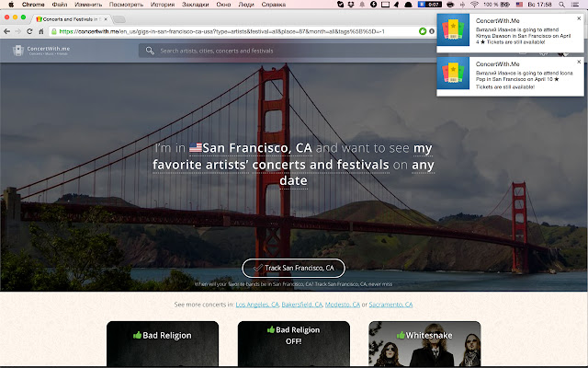
Task: Click the cloud icon in menu bar
Action: click(408, 5)
